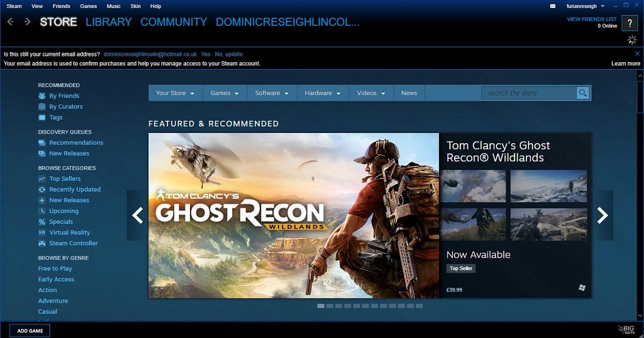Click in the search the store field
Image resolution: width=644 pixels, height=338 pixels.
(x=528, y=93)
